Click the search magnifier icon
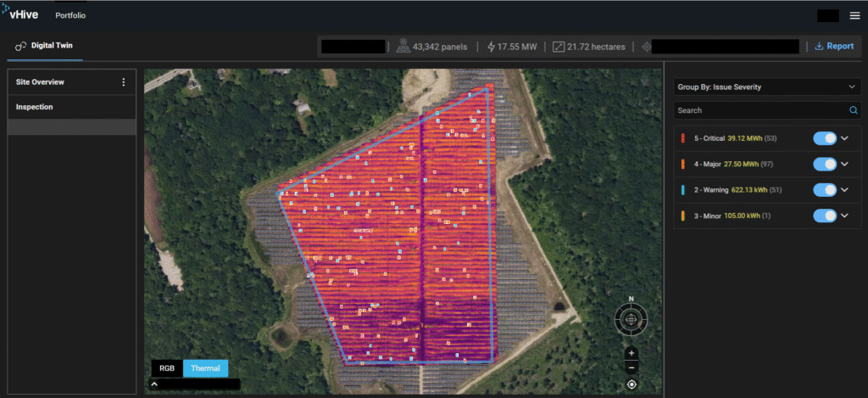This screenshot has height=398, width=868. (854, 110)
